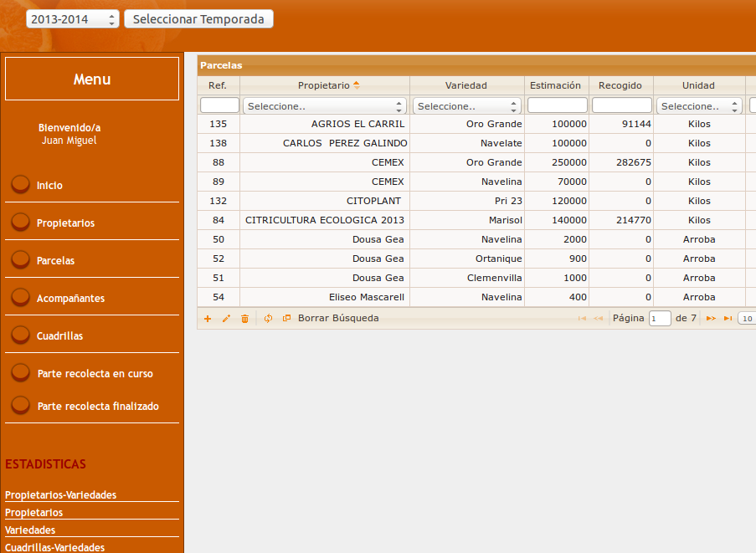Select row CITRICULTURA ECOLOGICA 2013
This screenshot has height=553, width=756.
[476, 220]
